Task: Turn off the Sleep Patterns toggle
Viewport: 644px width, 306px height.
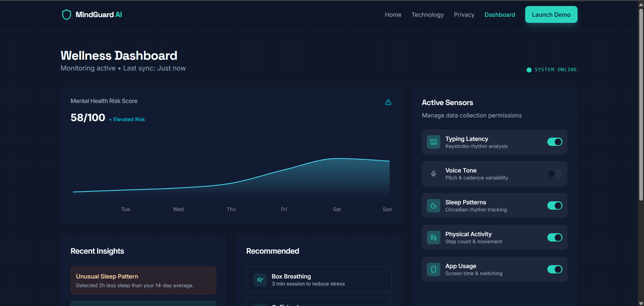Action: 555,206
